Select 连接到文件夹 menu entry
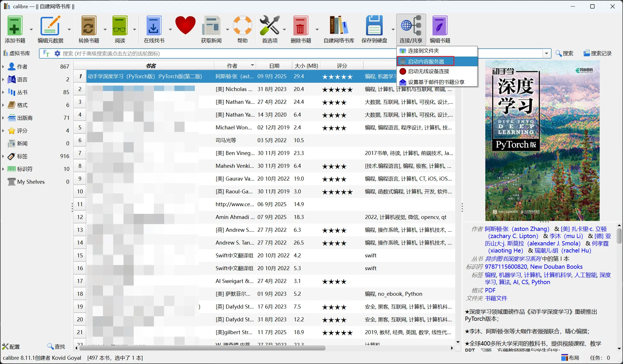The width and height of the screenshot is (623, 364). click(437, 51)
